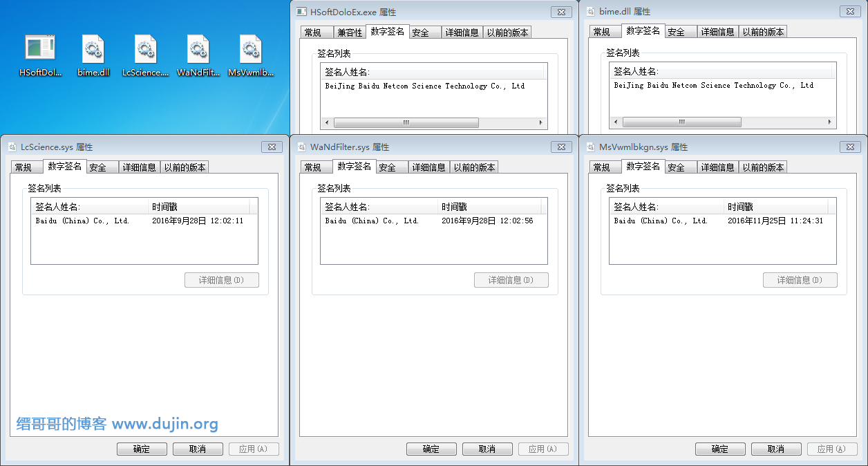The width and height of the screenshot is (868, 466).
Task: Open 详细信息 tab in bime.dll window
Action: (x=717, y=32)
